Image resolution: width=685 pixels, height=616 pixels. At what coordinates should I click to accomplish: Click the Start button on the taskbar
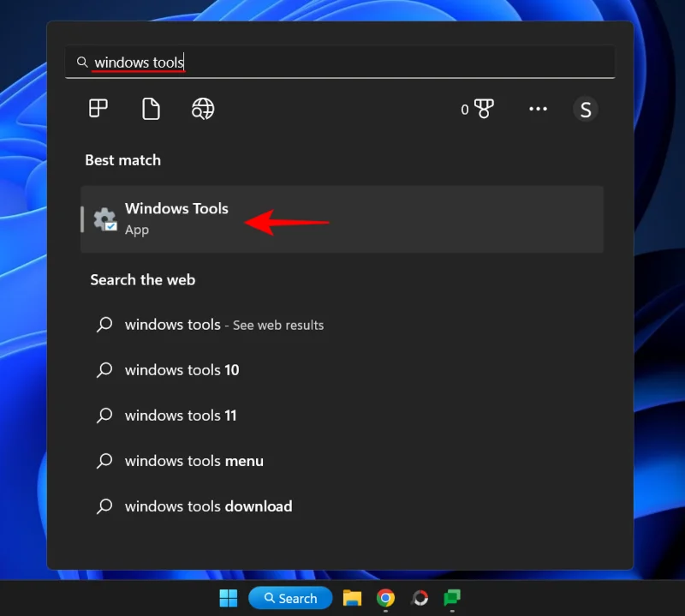pyautogui.click(x=228, y=598)
